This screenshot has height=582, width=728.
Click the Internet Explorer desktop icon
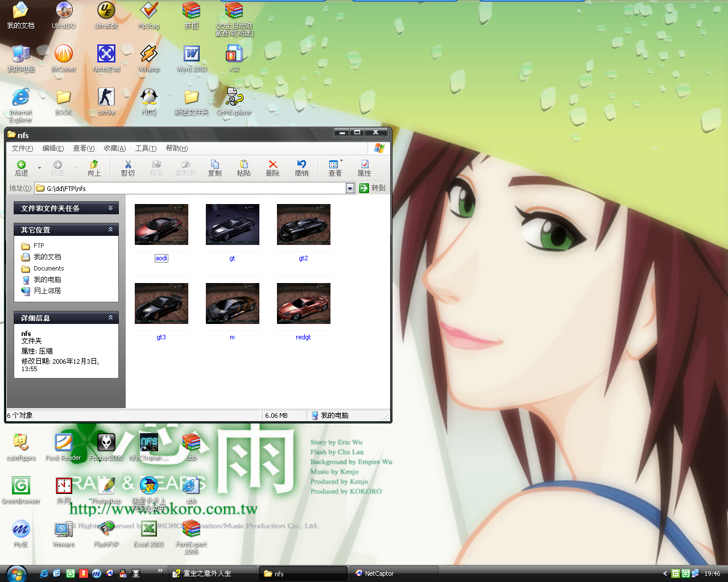pos(20,105)
